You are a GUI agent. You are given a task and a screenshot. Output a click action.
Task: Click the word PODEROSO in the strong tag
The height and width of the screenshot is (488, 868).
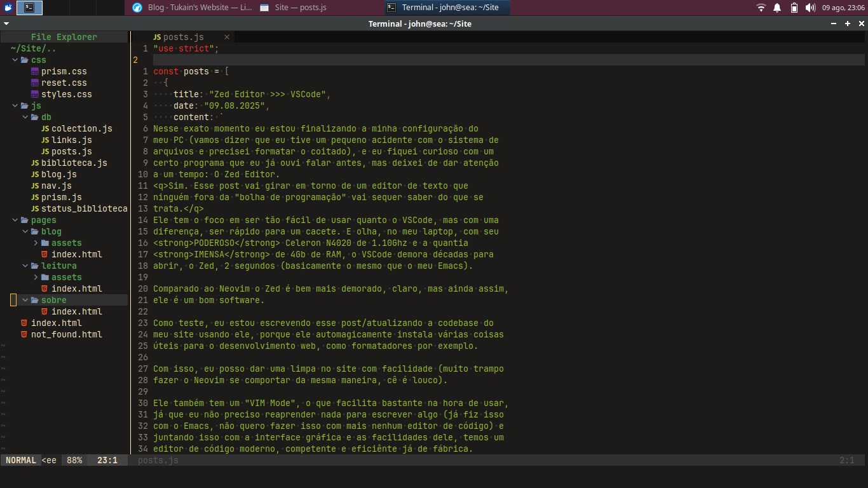point(214,243)
